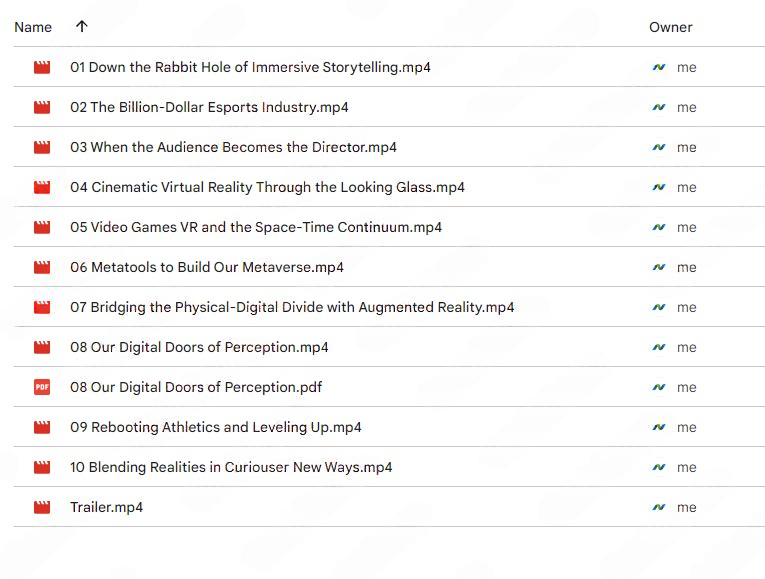Image resolution: width=765 pixels, height=579 pixels.
Task: Open 03 When the Audience Becomes the Director.mp4
Action: point(233,147)
